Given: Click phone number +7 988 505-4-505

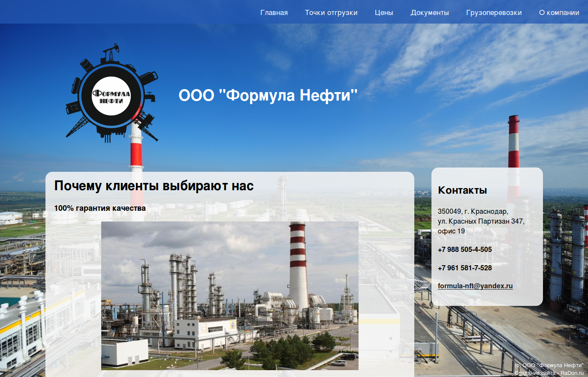Looking at the screenshot, I should coord(464,249).
